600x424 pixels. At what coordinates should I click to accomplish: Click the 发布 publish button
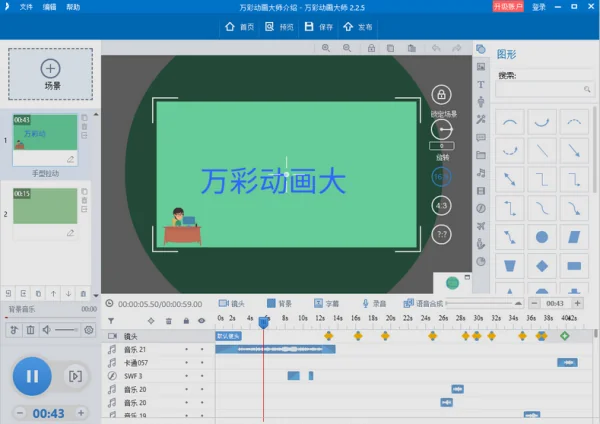click(358, 27)
